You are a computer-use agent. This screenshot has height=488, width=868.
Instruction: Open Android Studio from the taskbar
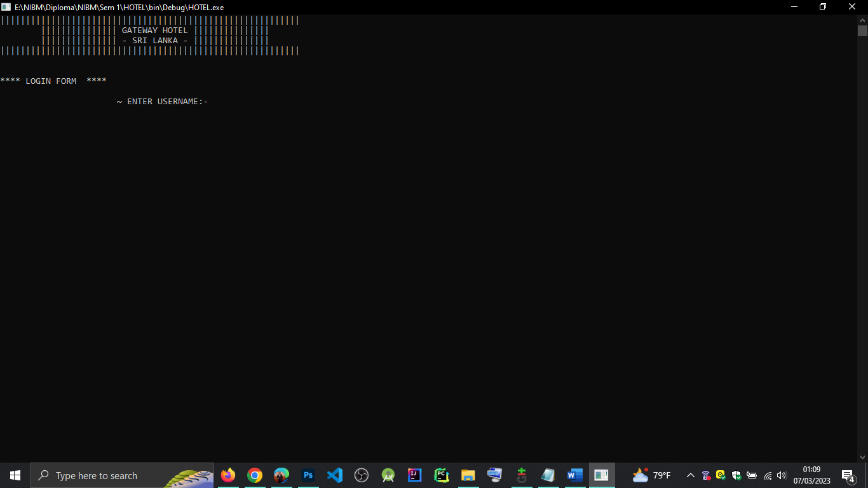point(388,475)
